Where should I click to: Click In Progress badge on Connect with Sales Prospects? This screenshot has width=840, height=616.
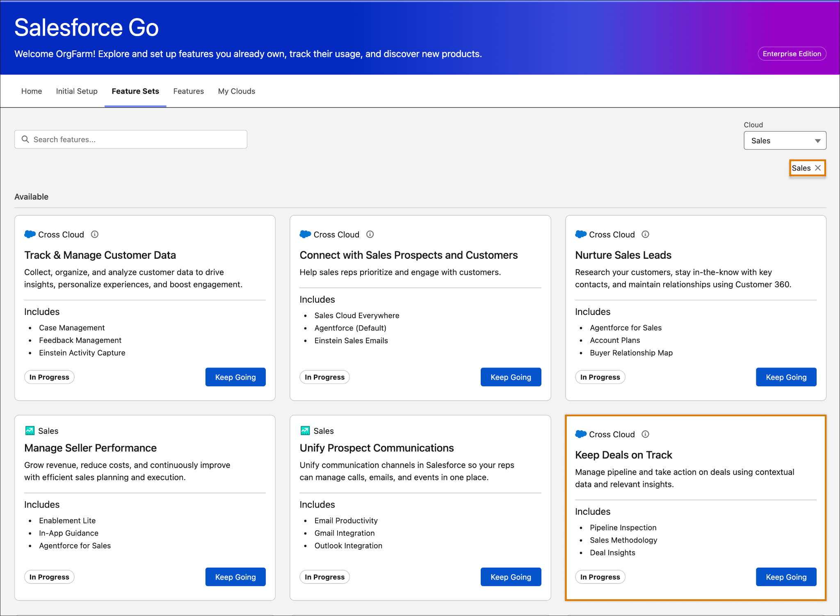[325, 377]
